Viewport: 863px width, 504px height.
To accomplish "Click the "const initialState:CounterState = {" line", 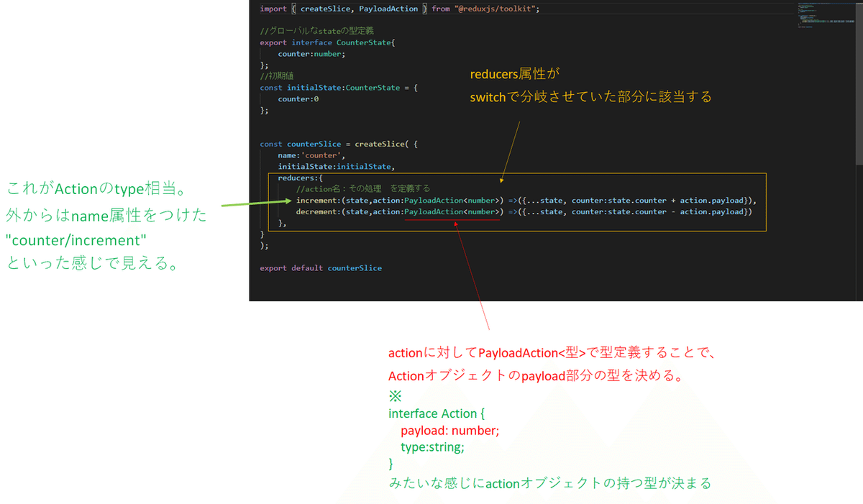I will point(339,88).
